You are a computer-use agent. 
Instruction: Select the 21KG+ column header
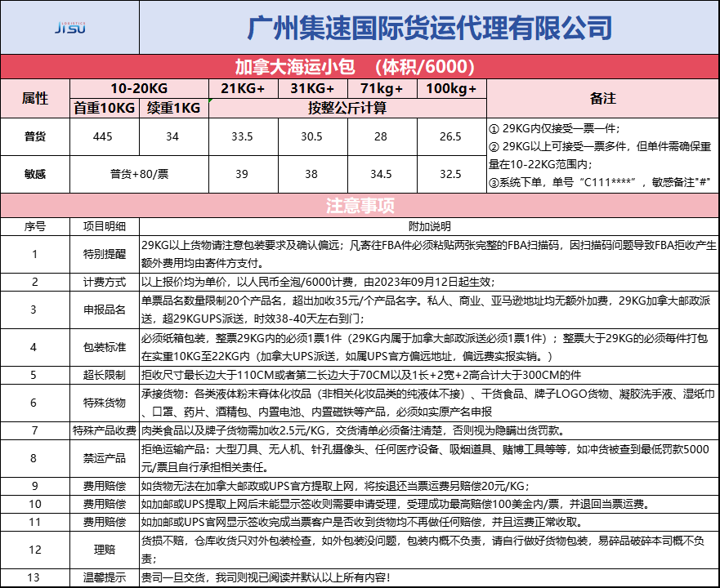click(x=244, y=88)
